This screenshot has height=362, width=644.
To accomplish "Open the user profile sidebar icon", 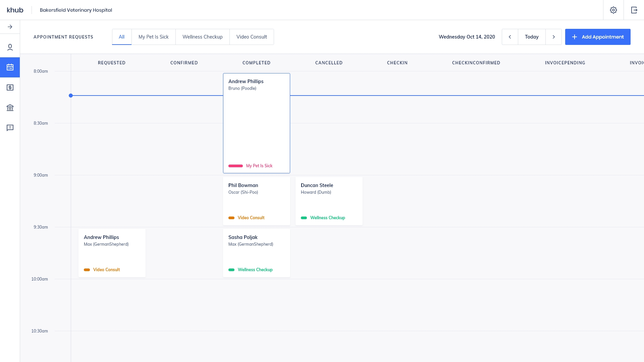I will point(10,47).
